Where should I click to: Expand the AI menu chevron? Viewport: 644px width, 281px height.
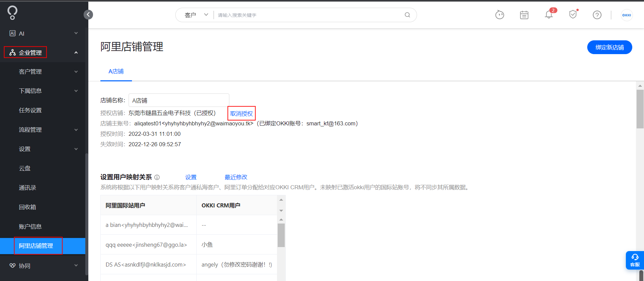pos(76,33)
